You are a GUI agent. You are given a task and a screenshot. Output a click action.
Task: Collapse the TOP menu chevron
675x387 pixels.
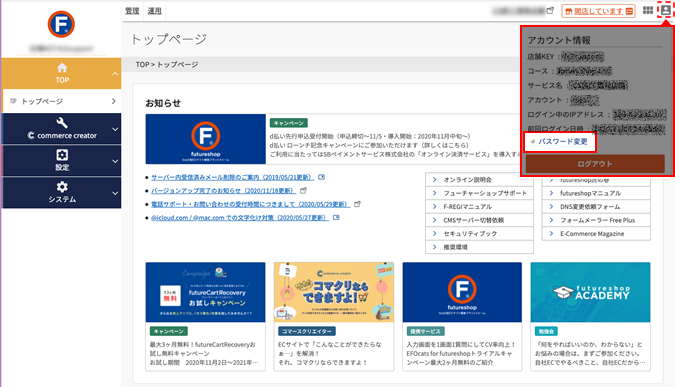(x=115, y=74)
